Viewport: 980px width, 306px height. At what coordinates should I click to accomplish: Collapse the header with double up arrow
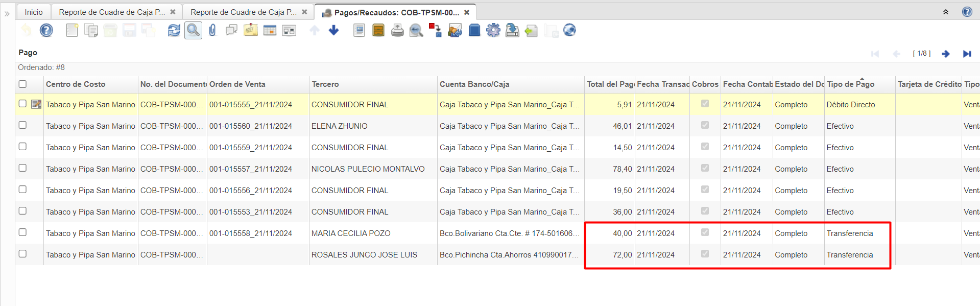pos(946,12)
